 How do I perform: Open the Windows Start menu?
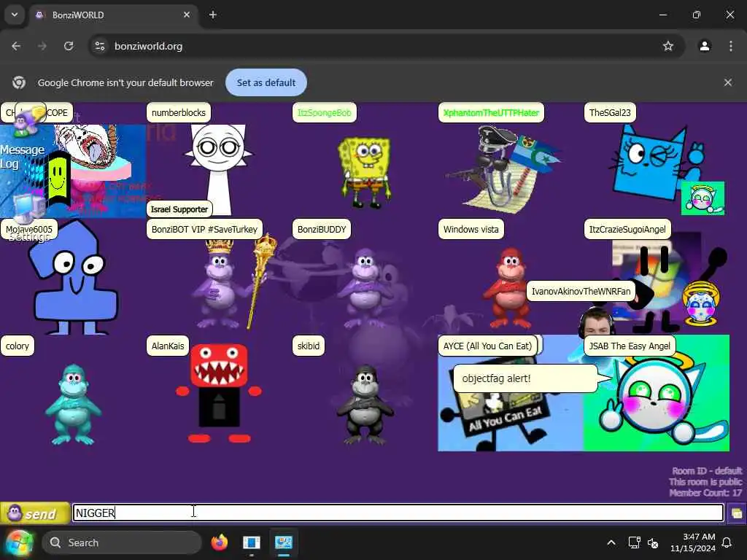(20, 542)
